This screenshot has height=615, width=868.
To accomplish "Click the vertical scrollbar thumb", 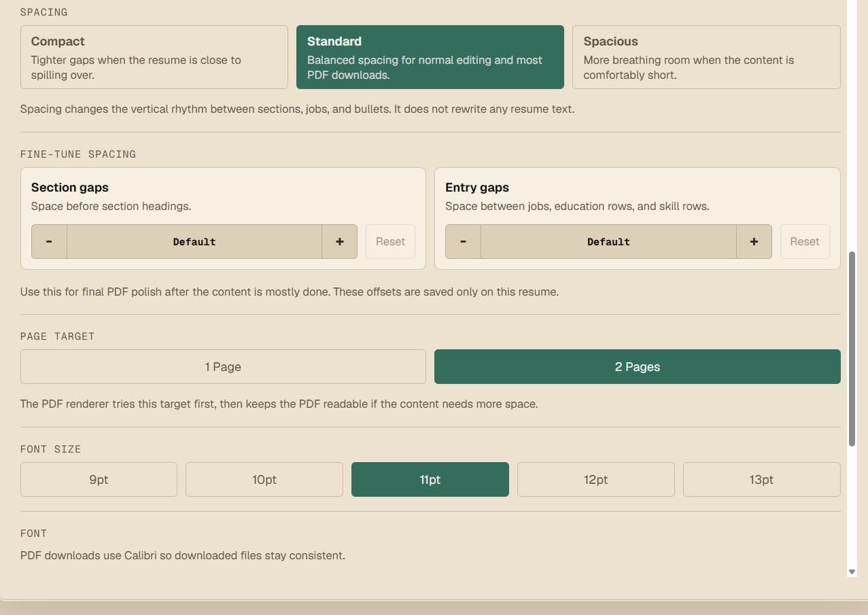I will coord(852,349).
